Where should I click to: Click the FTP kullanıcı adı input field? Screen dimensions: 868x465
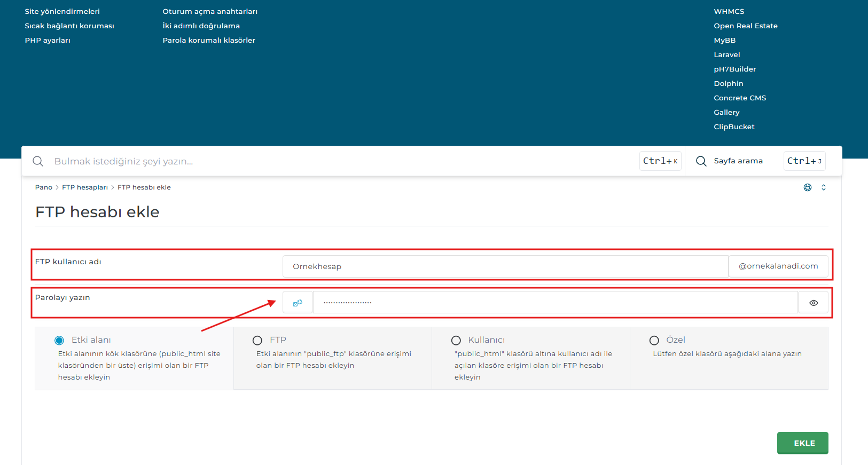505,266
